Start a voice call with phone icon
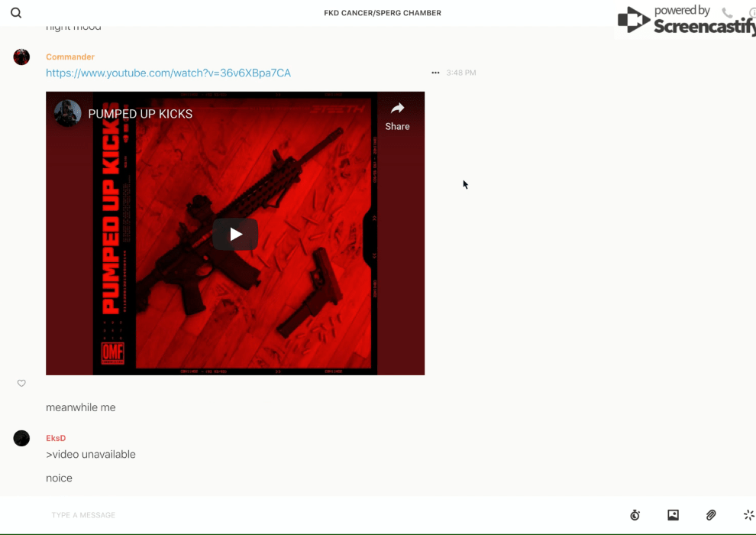 727,13
